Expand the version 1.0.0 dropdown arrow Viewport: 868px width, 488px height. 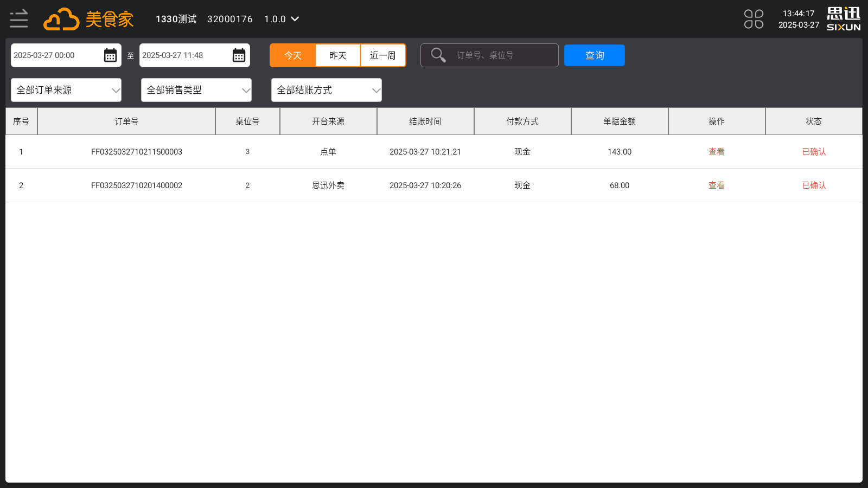pyautogui.click(x=295, y=19)
